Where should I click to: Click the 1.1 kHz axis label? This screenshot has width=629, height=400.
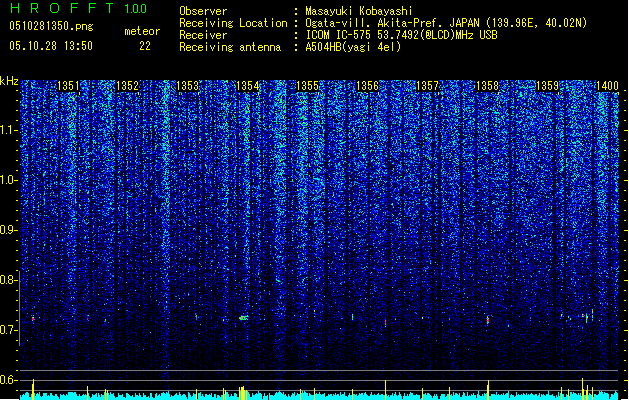[9, 130]
